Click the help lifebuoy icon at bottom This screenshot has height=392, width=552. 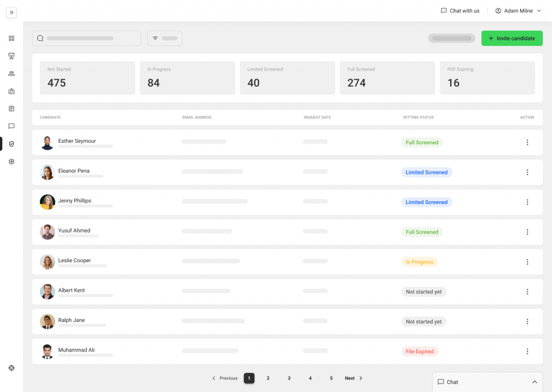click(11, 368)
